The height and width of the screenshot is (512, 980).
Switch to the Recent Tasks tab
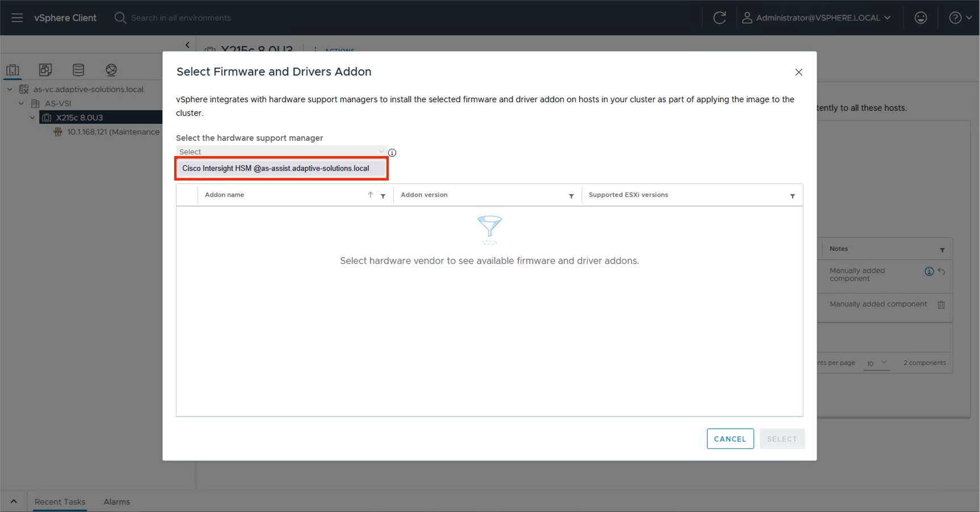60,502
